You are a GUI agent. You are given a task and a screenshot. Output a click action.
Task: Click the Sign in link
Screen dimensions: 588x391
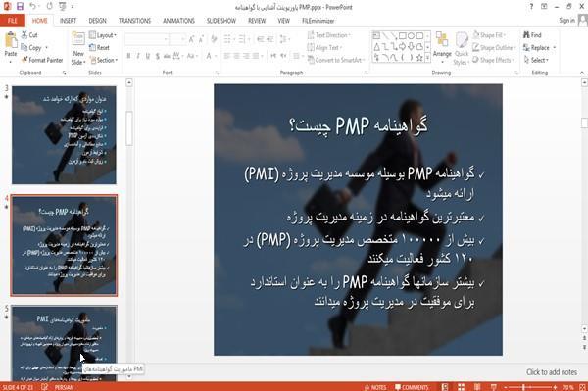click(x=566, y=21)
